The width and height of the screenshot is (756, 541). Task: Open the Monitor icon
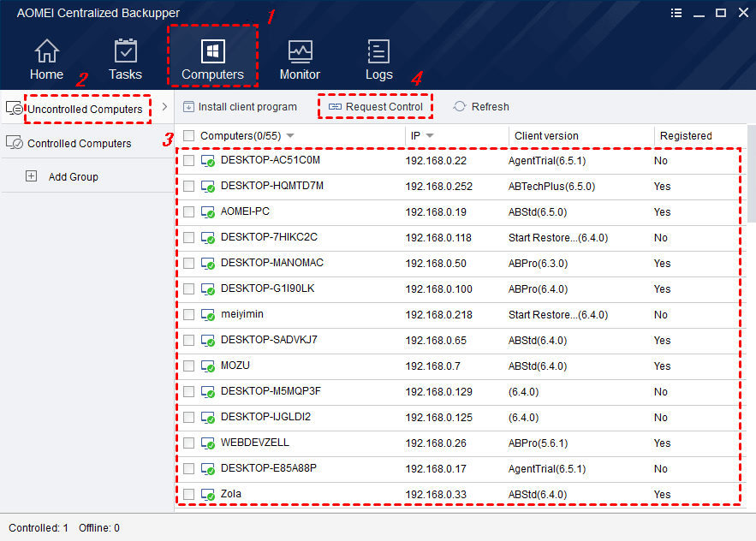[300, 51]
